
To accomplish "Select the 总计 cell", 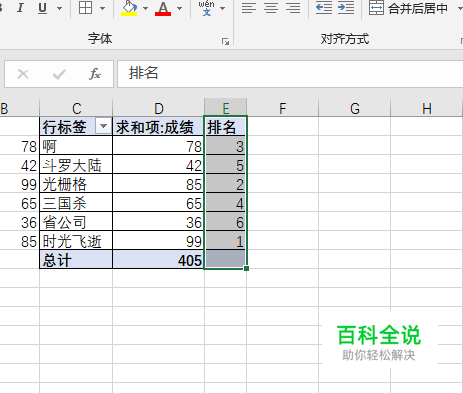I will click(76, 259).
